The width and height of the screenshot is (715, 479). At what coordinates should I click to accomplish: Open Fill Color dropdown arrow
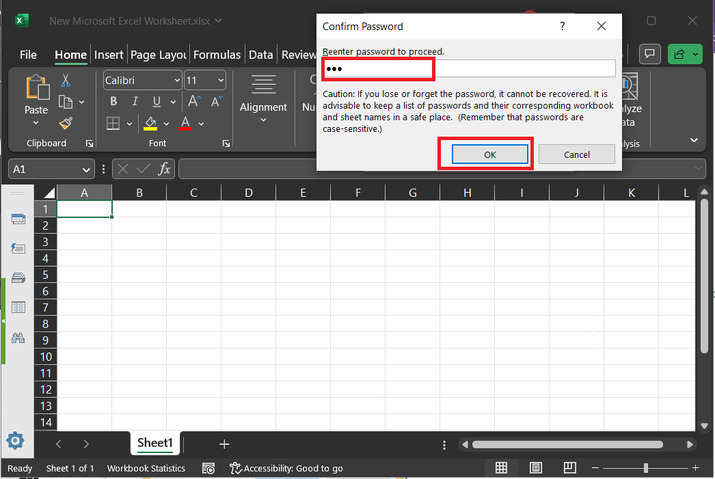(x=166, y=124)
